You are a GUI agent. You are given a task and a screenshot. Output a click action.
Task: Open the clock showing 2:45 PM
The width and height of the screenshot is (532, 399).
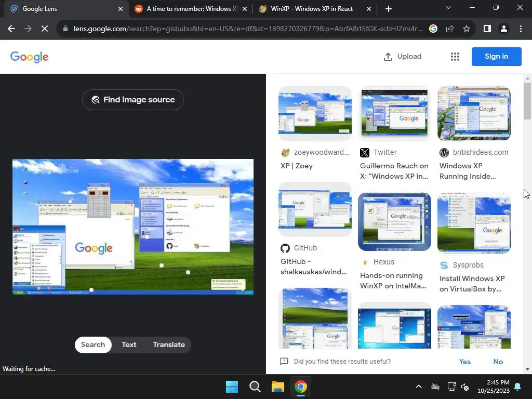point(494,387)
